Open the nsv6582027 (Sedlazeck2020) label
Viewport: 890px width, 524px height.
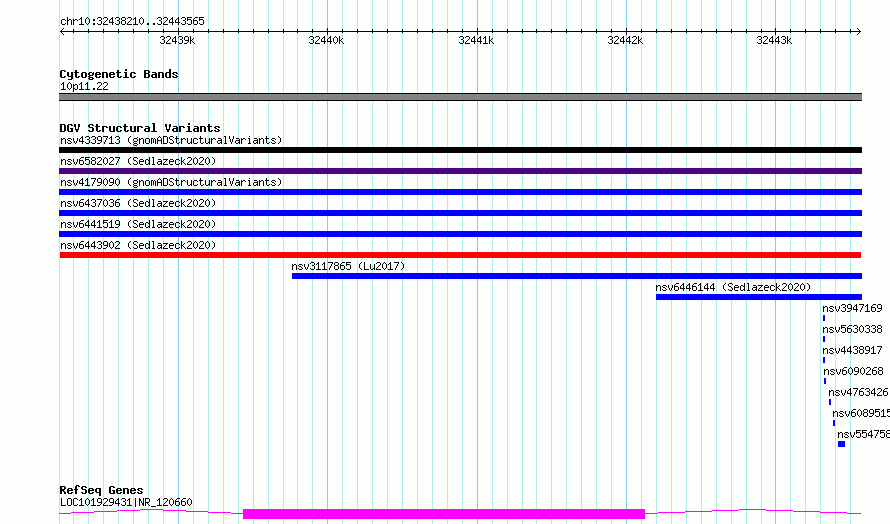tap(138, 161)
